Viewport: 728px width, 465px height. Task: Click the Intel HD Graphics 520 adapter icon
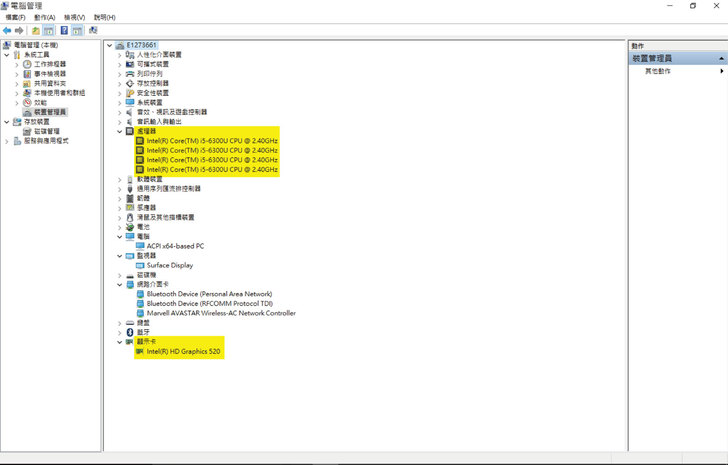(140, 351)
